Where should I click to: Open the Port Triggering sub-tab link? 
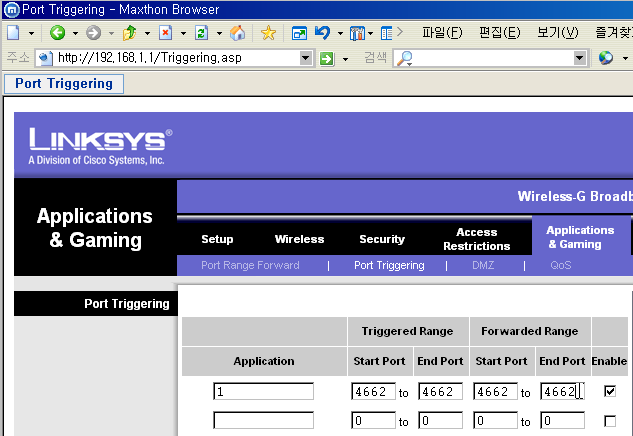(x=389, y=265)
